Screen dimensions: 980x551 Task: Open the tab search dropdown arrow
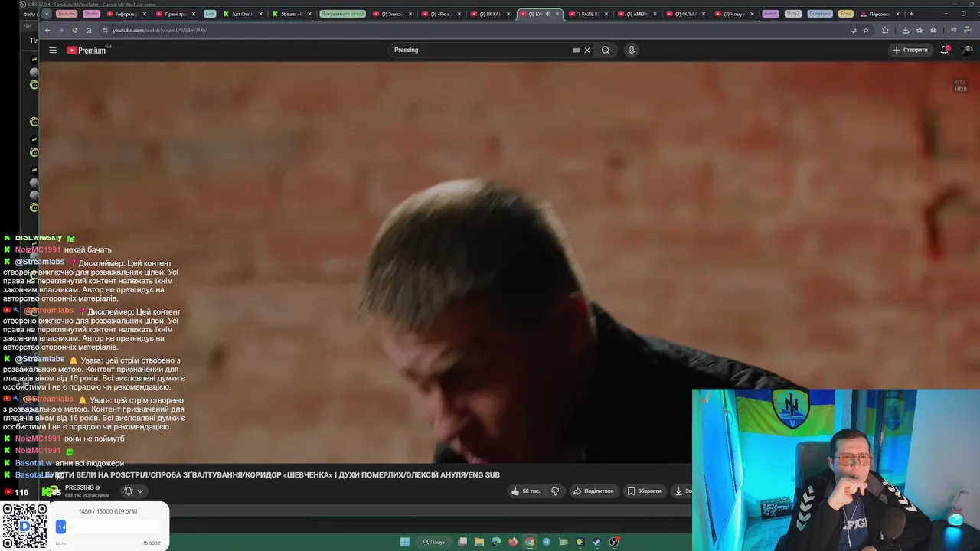click(47, 14)
